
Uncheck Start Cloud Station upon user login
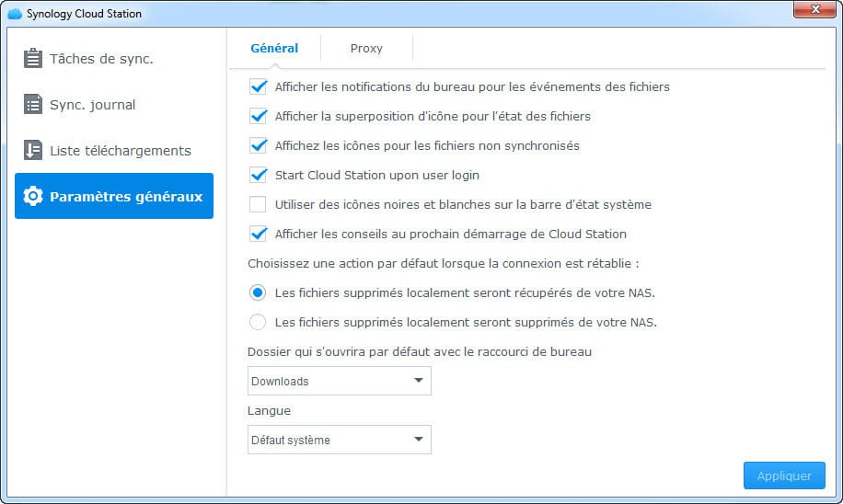click(x=258, y=175)
